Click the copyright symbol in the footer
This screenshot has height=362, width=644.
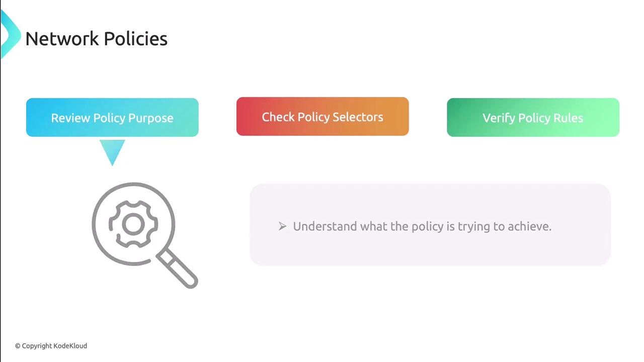pos(18,346)
